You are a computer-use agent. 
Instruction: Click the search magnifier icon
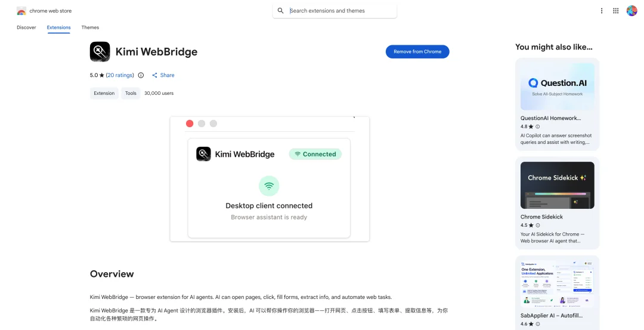[280, 11]
